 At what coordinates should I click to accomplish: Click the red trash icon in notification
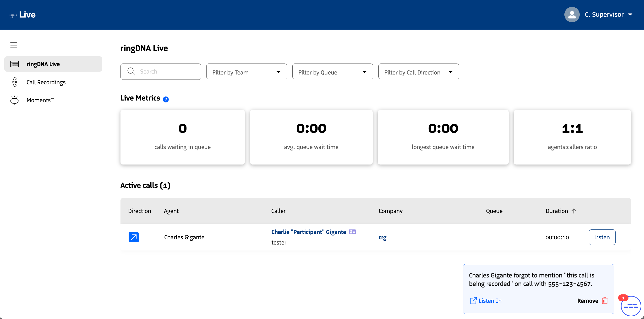[605, 301]
